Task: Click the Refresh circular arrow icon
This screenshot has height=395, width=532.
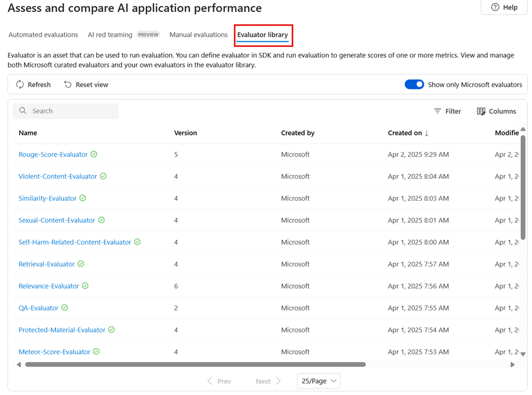Action: [x=20, y=84]
